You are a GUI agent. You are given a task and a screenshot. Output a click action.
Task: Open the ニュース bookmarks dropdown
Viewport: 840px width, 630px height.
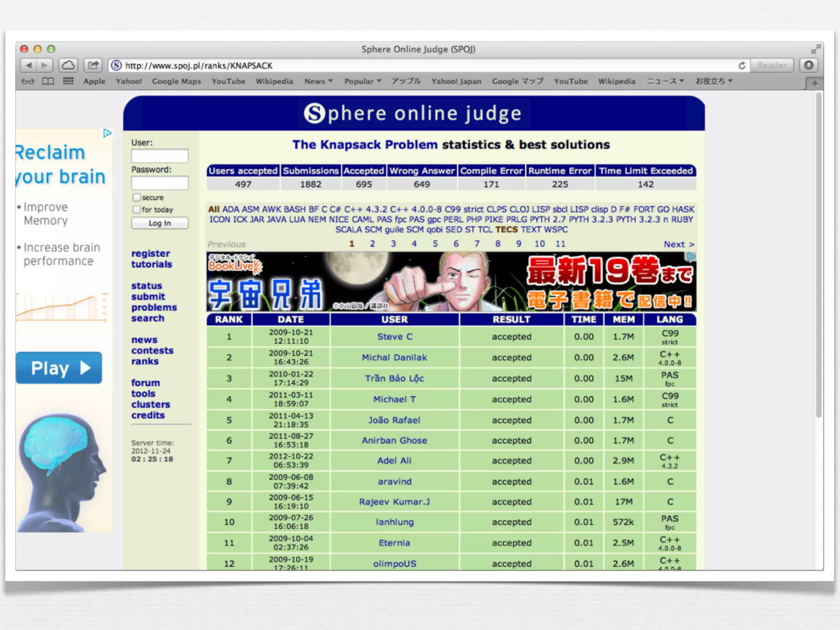click(665, 81)
